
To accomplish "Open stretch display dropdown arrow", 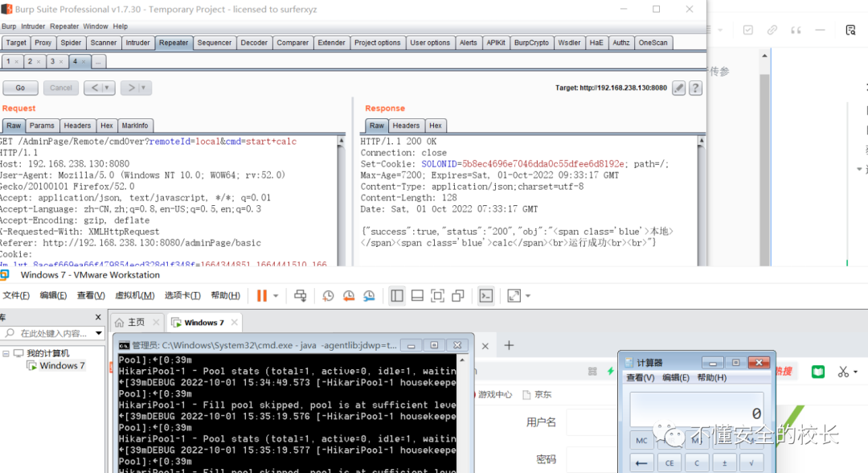I will pos(528,296).
